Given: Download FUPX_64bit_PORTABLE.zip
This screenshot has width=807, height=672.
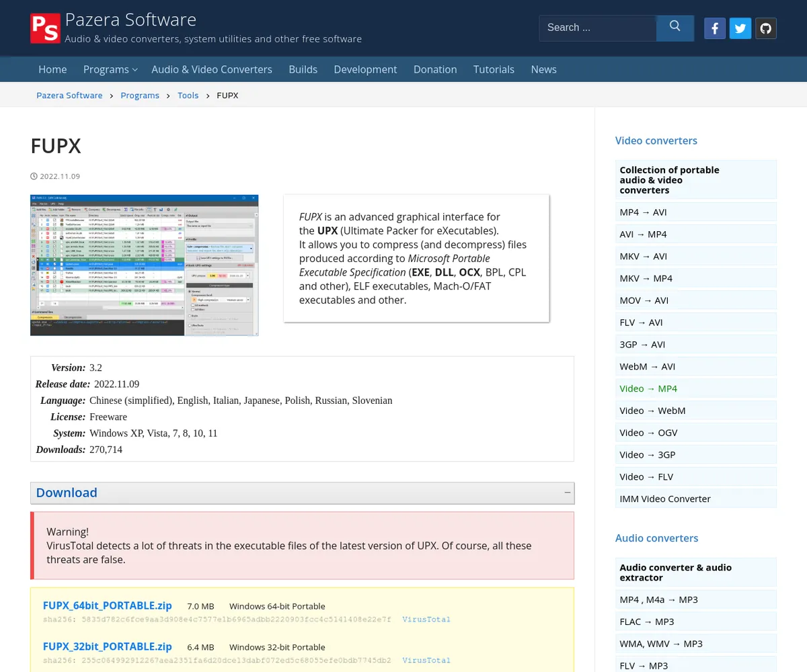Looking at the screenshot, I should point(107,605).
